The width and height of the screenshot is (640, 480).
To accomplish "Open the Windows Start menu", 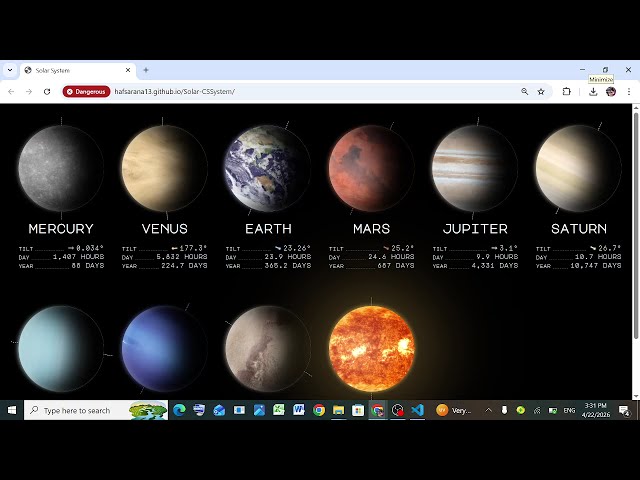I will tap(12, 410).
